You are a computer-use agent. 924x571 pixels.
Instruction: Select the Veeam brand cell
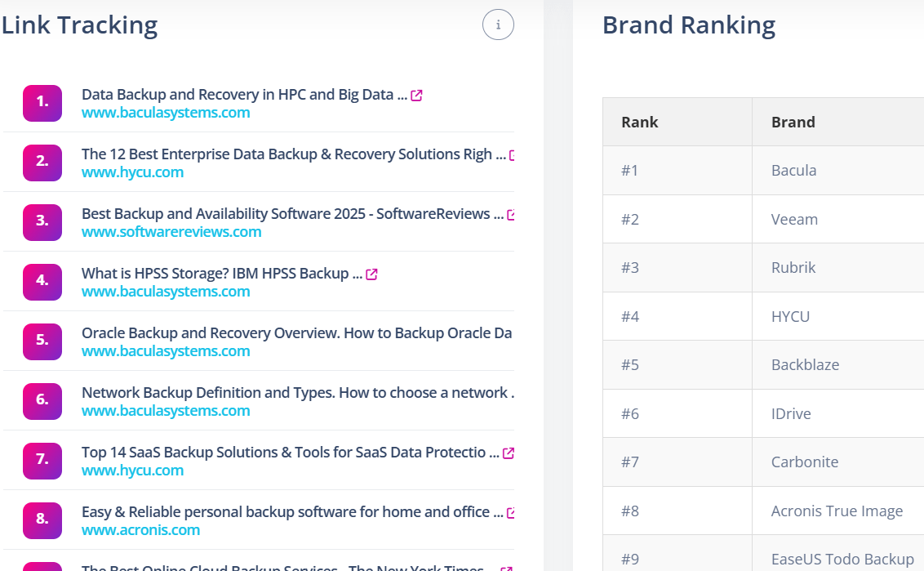838,220
